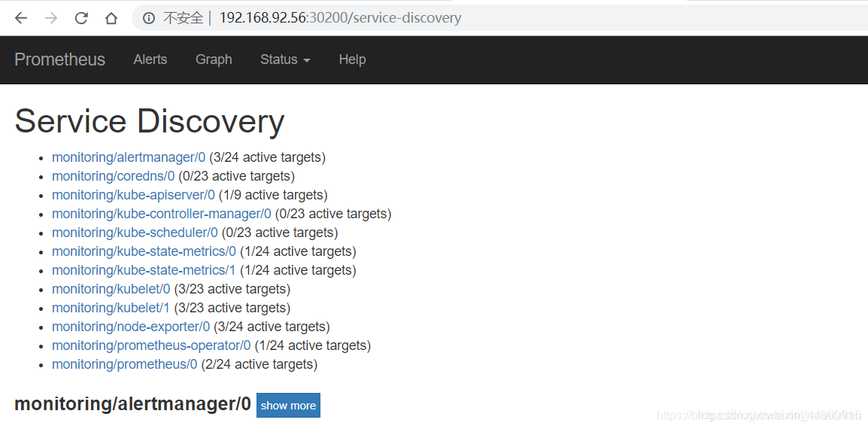Jump to monitoring/prometheus/0 link
The width and height of the screenshot is (868, 429).
tap(125, 365)
